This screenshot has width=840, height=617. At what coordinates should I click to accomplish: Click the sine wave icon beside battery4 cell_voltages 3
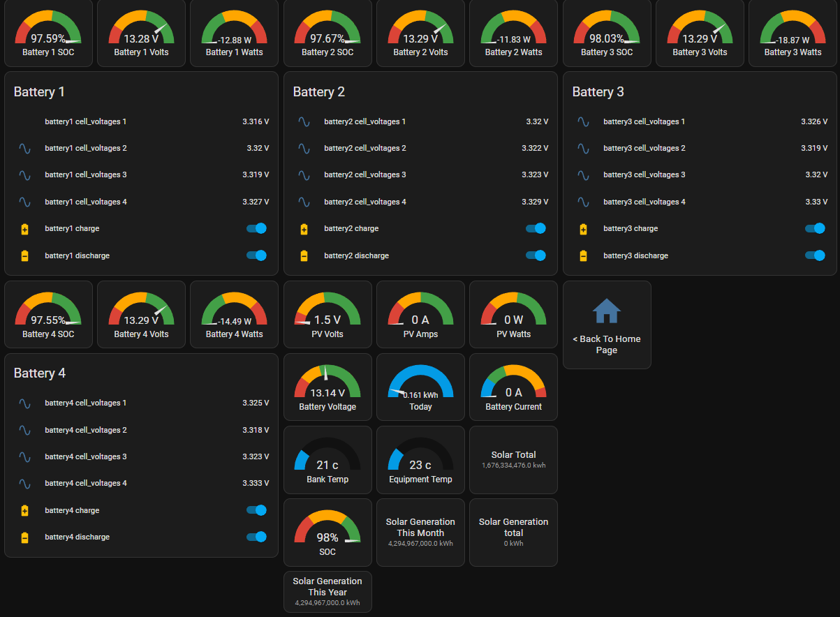pos(24,457)
